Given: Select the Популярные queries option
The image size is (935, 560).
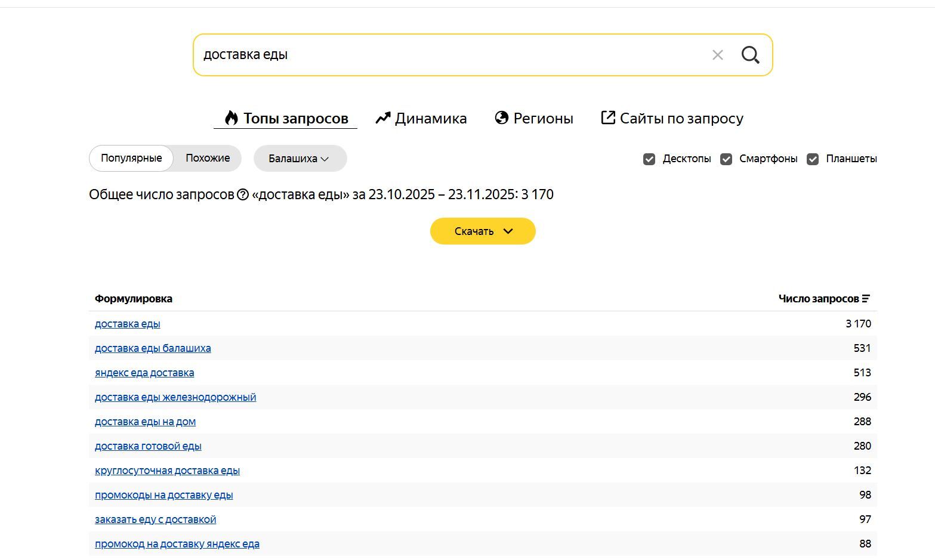Looking at the screenshot, I should coord(131,158).
